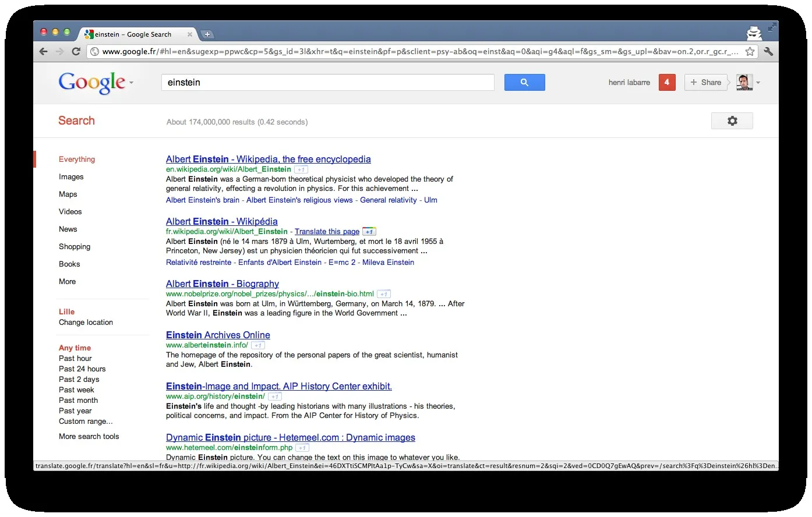Filter results to Past week
The height and width of the screenshot is (517, 812).
click(x=76, y=389)
